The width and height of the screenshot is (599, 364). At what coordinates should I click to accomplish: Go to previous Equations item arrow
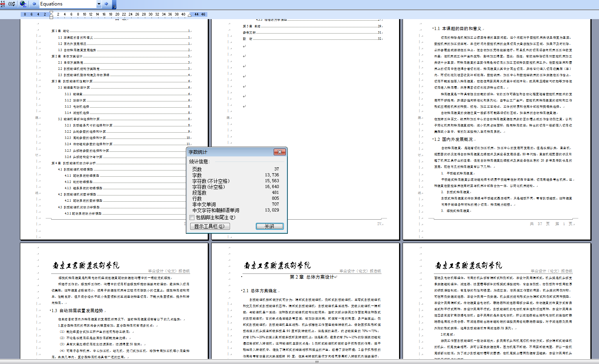34,4
